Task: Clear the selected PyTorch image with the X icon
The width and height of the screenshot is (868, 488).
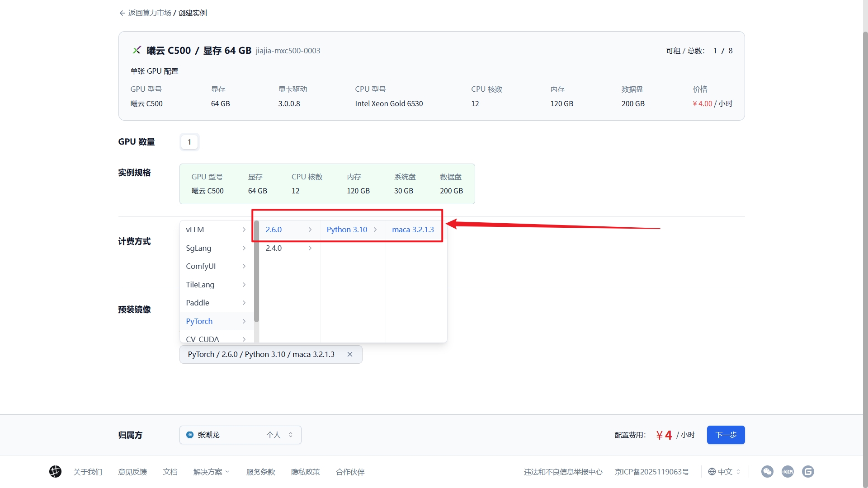Action: (x=350, y=354)
